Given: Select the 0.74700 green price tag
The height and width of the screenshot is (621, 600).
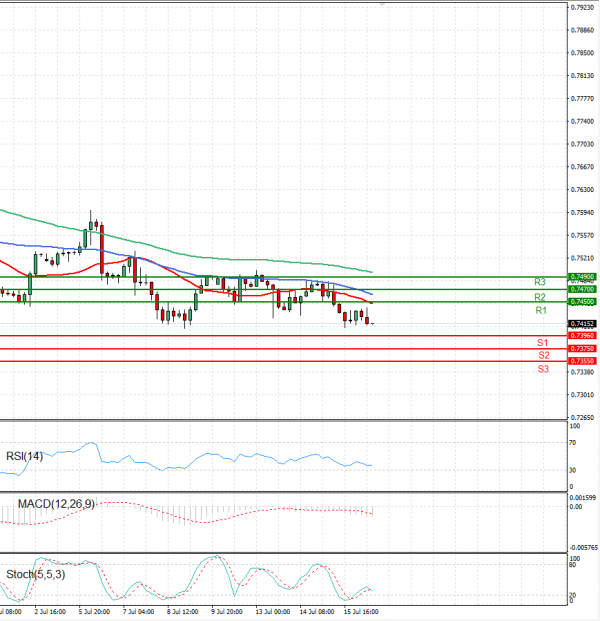Looking at the screenshot, I should click(x=582, y=289).
